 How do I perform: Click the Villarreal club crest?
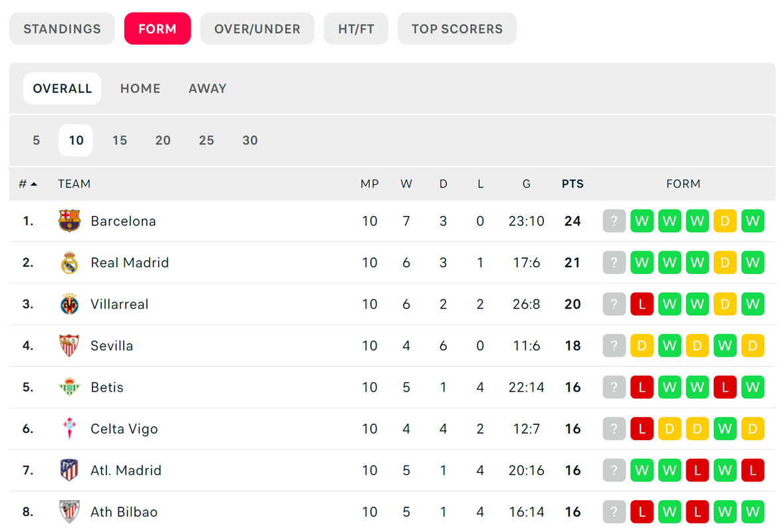pyautogui.click(x=69, y=304)
